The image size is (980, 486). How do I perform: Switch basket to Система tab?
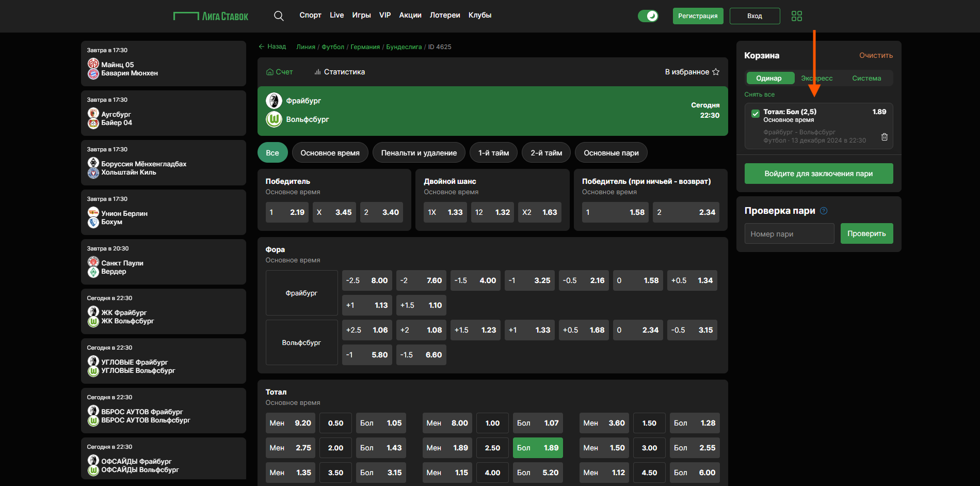point(866,79)
